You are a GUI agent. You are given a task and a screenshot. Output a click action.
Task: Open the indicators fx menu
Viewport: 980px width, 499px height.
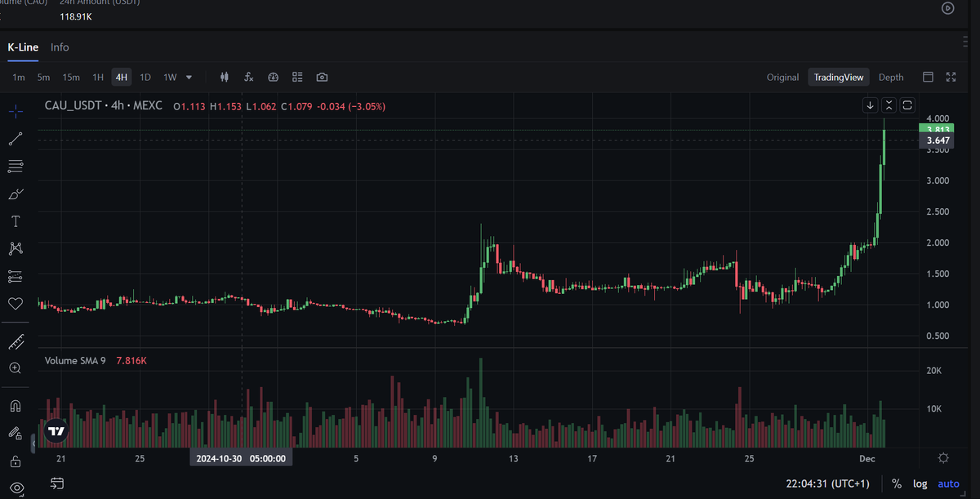pyautogui.click(x=249, y=77)
